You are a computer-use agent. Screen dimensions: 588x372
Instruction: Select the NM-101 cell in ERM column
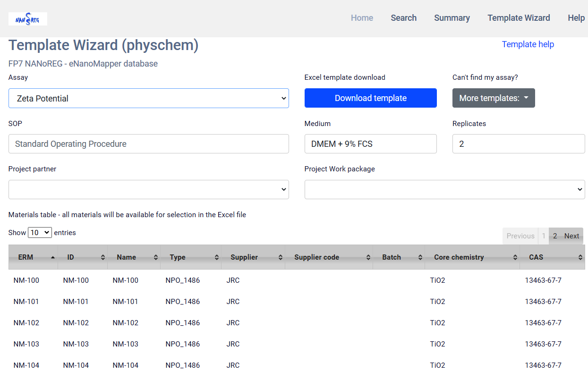26,302
